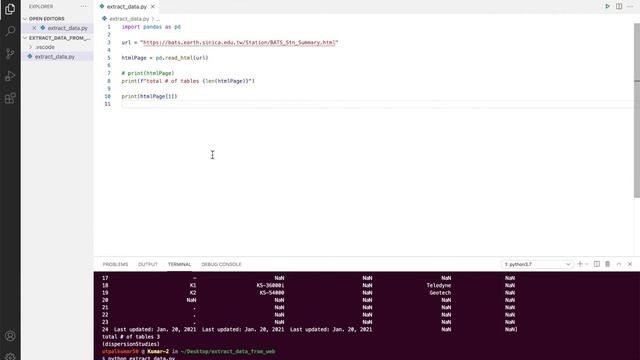Click the editor vertical scrollbar
Image resolution: width=640 pixels, height=360 pixels.
[x=636, y=110]
